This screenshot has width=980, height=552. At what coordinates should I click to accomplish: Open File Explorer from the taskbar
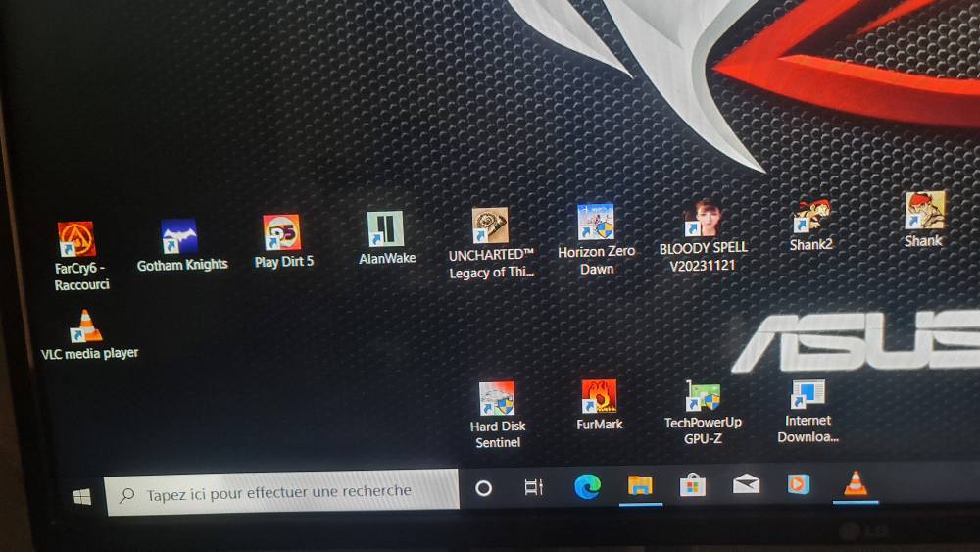click(x=640, y=485)
